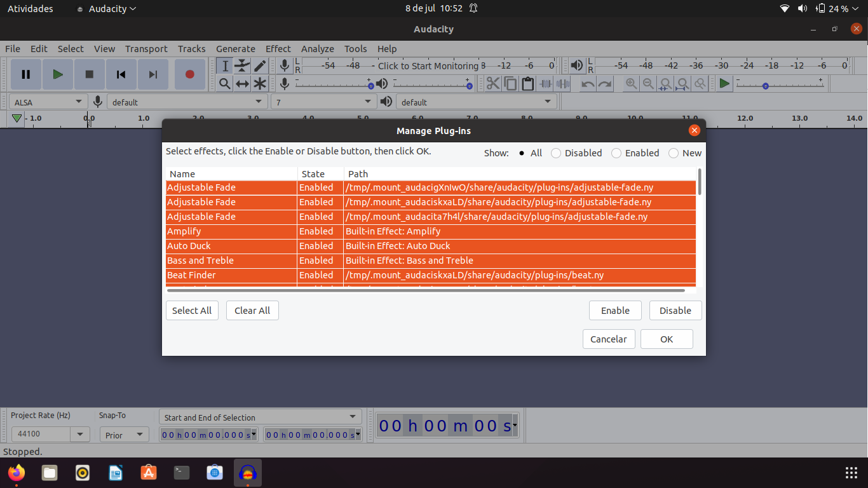Click the Zoom Out magnifier icon

tap(648, 83)
